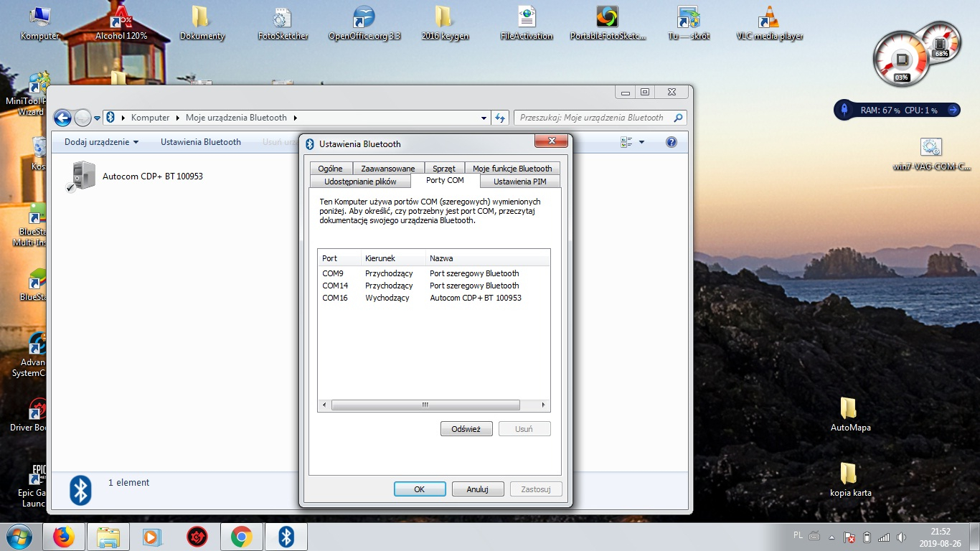Image resolution: width=980 pixels, height=551 pixels.
Task: Click the Odśwież button
Action: tap(466, 429)
